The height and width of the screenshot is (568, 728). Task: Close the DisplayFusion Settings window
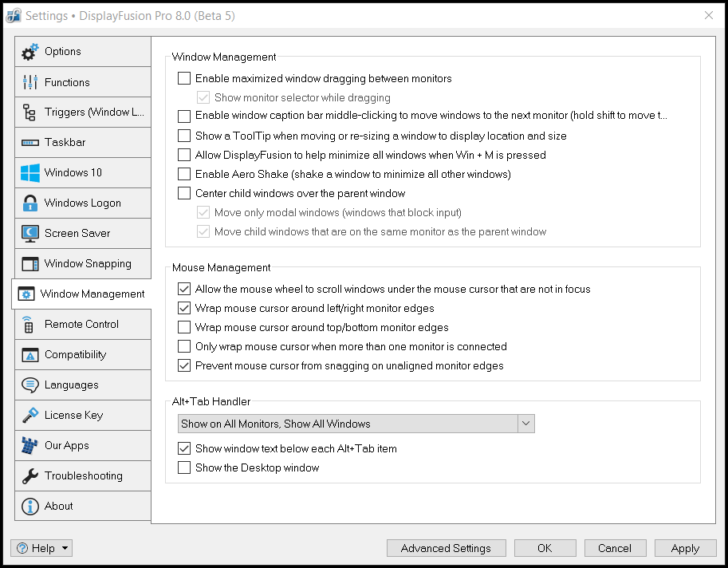pos(709,15)
